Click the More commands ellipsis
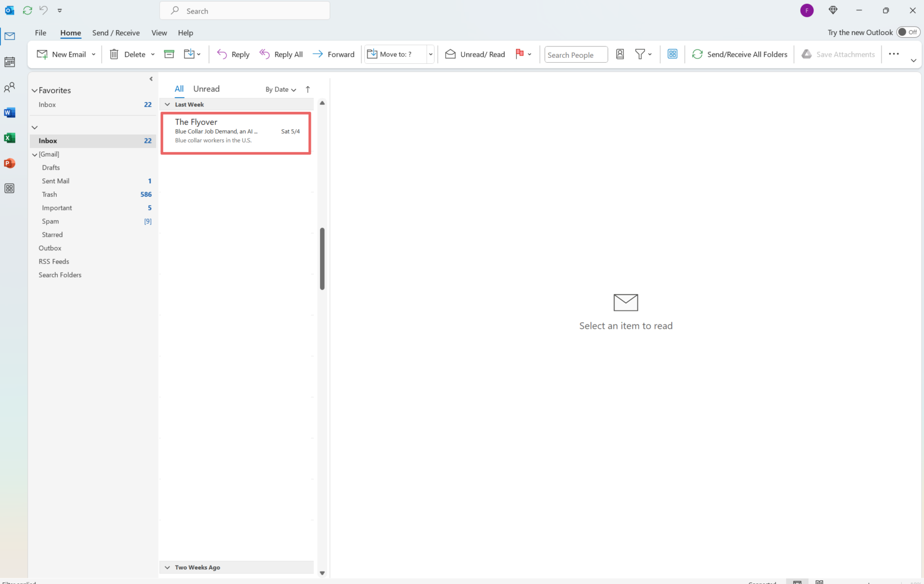This screenshot has height=584, width=924. click(x=894, y=54)
